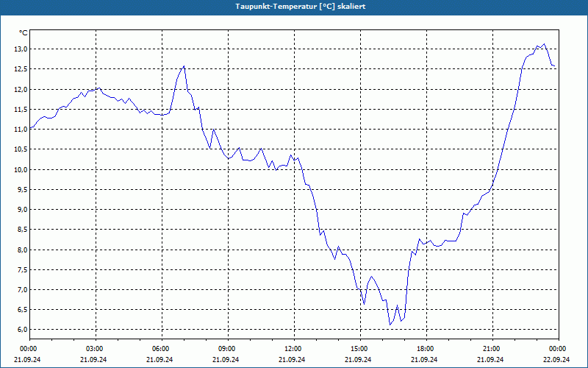Click the 15:00 time axis label
The image size is (588, 368).
click(x=359, y=349)
